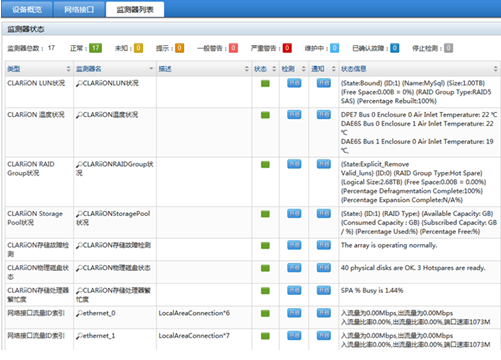Click magnifier icon beside CLARiiONRAIDGroup状况
Screen dimensions: 501x360
[79, 164]
